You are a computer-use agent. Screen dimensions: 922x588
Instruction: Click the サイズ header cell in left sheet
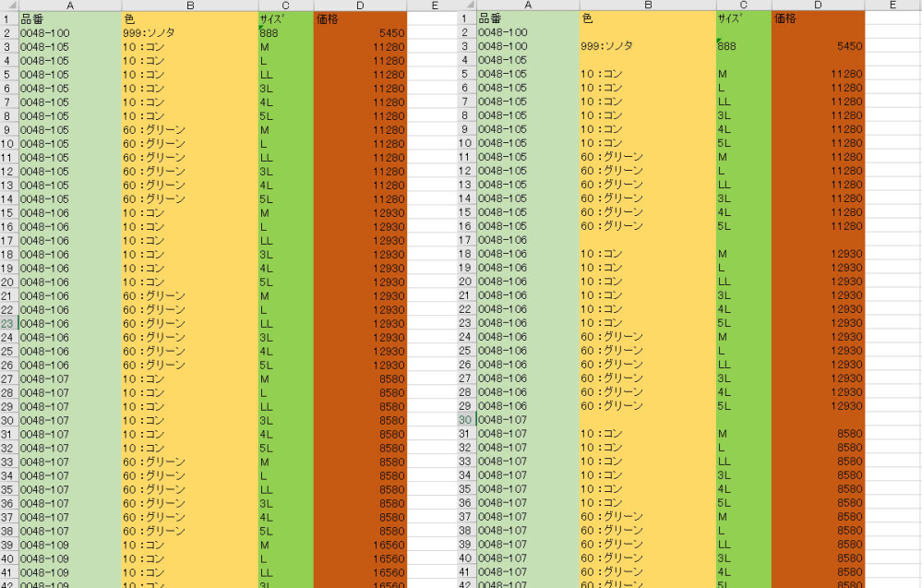(x=285, y=18)
